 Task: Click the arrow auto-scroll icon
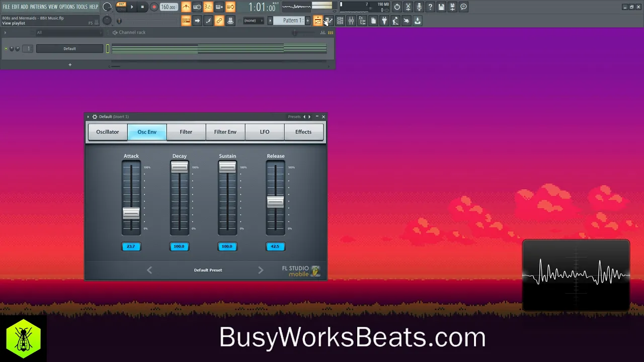pyautogui.click(x=197, y=21)
